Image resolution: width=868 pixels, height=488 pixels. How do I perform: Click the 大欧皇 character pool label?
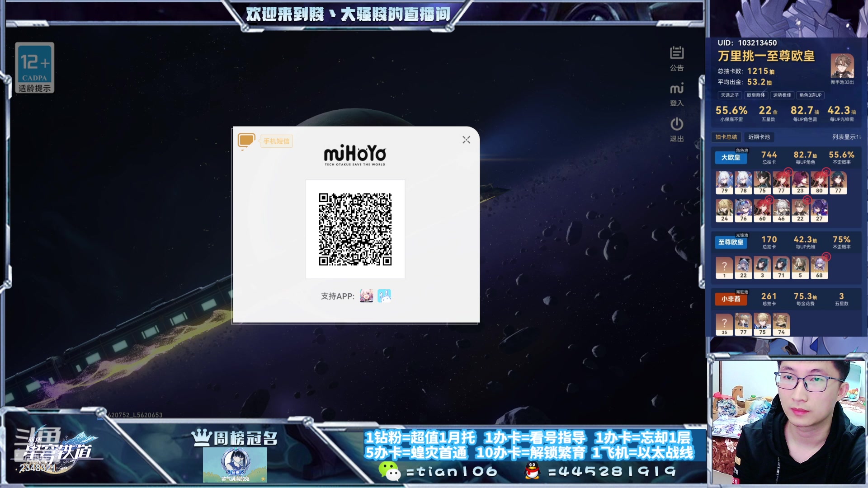[x=731, y=157]
